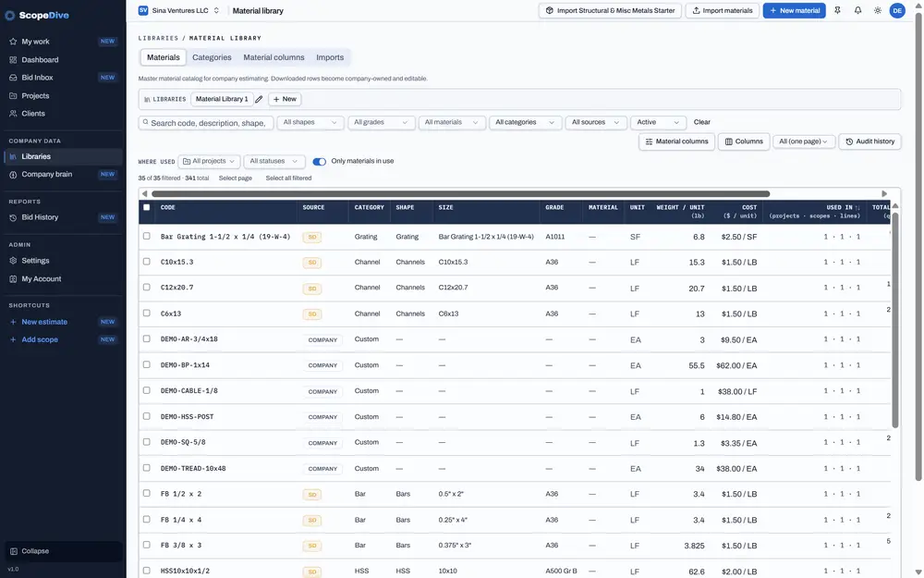Switch theme with the sun icon
This screenshot has width=924, height=578.
tap(878, 10)
